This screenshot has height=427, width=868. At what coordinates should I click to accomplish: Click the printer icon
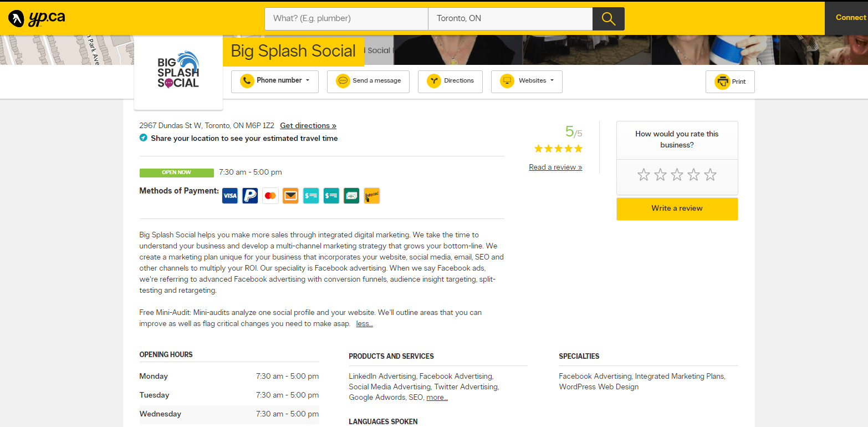(x=722, y=82)
